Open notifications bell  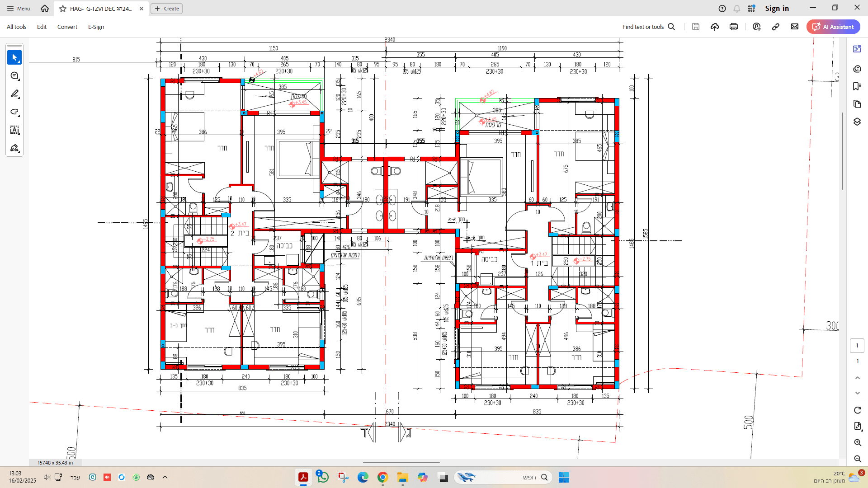point(737,9)
